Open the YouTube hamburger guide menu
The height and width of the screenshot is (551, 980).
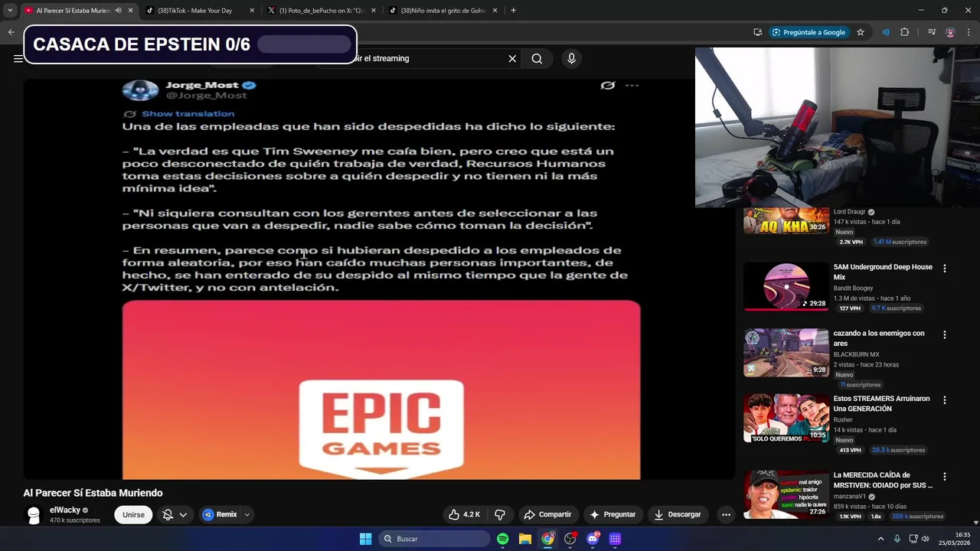coord(18,58)
